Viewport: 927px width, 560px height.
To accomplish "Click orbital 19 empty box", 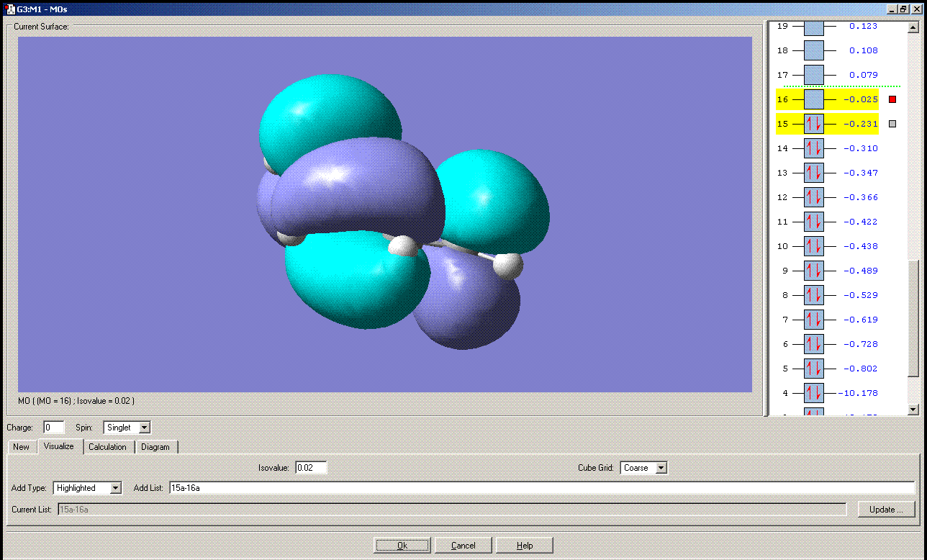I will [x=813, y=27].
